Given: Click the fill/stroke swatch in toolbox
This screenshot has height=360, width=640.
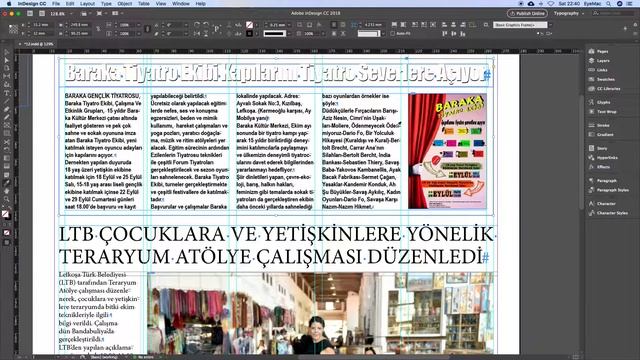Looking at the screenshot, I should [x=6, y=214].
